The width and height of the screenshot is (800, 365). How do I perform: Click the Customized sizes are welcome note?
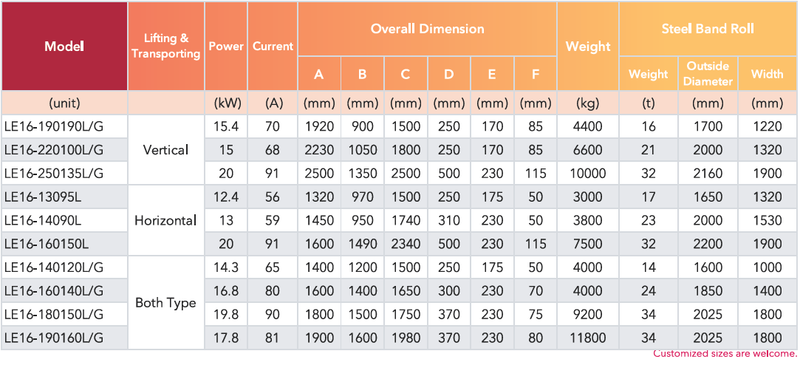724,353
